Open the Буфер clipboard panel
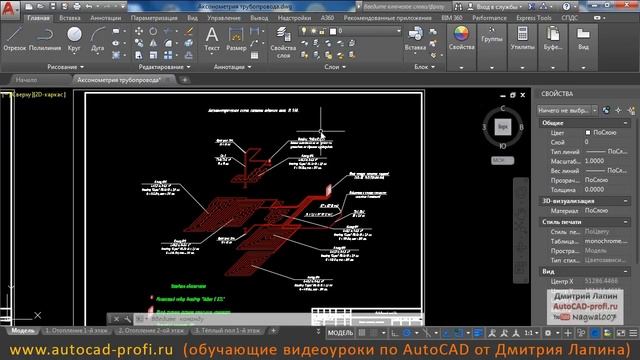This screenshot has height=360, width=640. point(553,38)
